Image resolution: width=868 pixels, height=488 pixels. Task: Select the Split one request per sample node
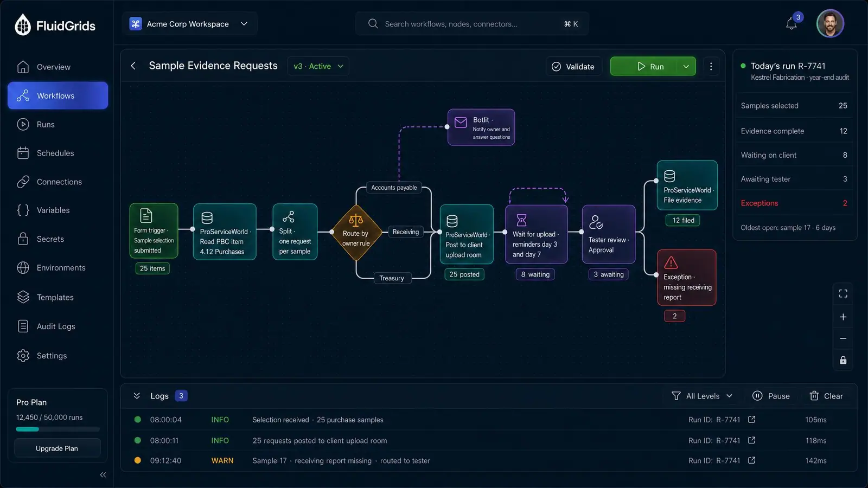coord(295,232)
